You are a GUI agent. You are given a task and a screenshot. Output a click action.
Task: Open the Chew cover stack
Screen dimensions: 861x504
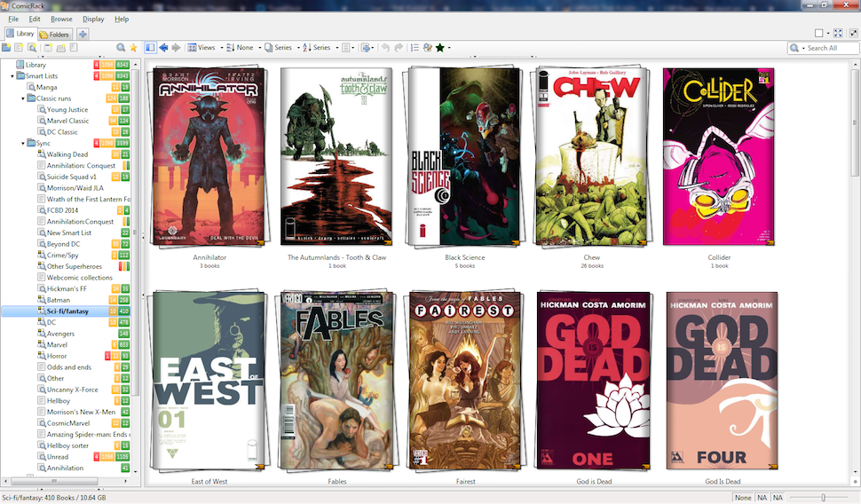pyautogui.click(x=592, y=156)
